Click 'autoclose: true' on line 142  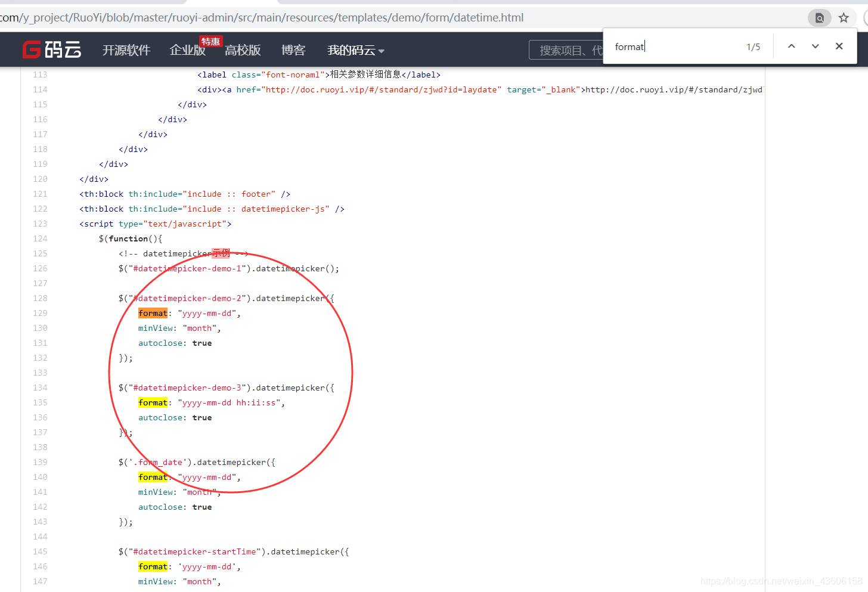[175, 507]
